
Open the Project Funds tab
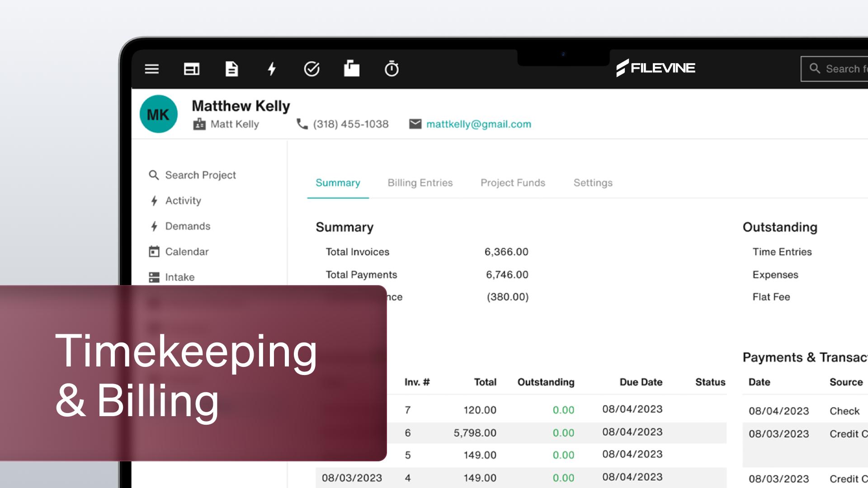(x=513, y=183)
